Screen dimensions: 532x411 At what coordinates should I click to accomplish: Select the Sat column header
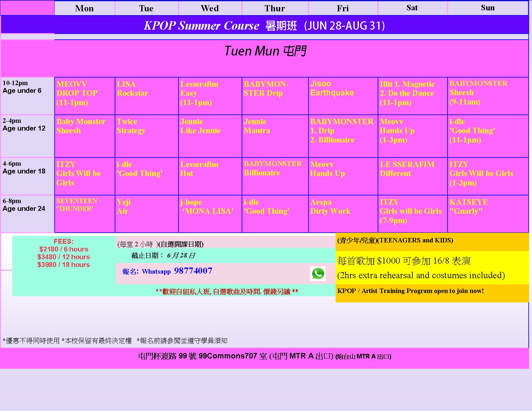(412, 8)
